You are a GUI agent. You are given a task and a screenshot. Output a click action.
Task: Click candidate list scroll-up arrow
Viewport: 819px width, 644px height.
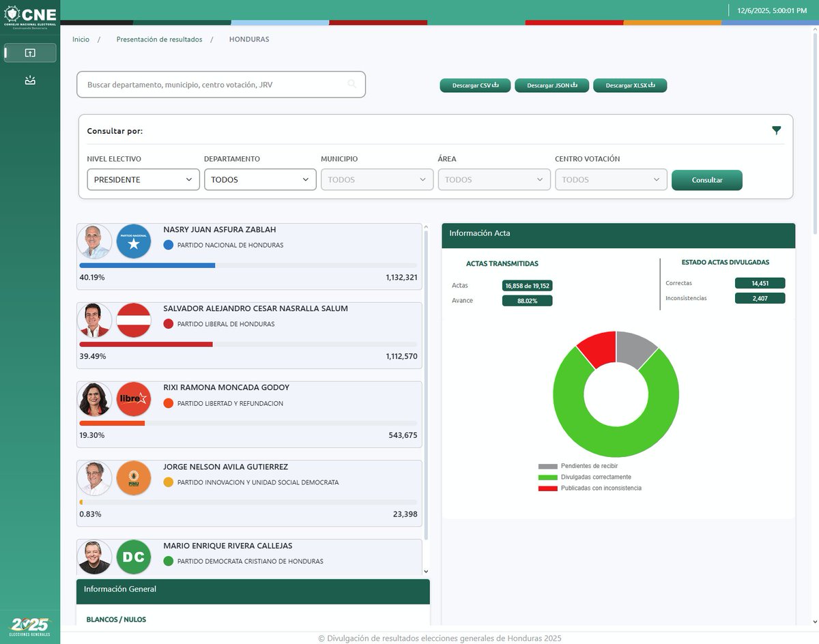[426, 227]
